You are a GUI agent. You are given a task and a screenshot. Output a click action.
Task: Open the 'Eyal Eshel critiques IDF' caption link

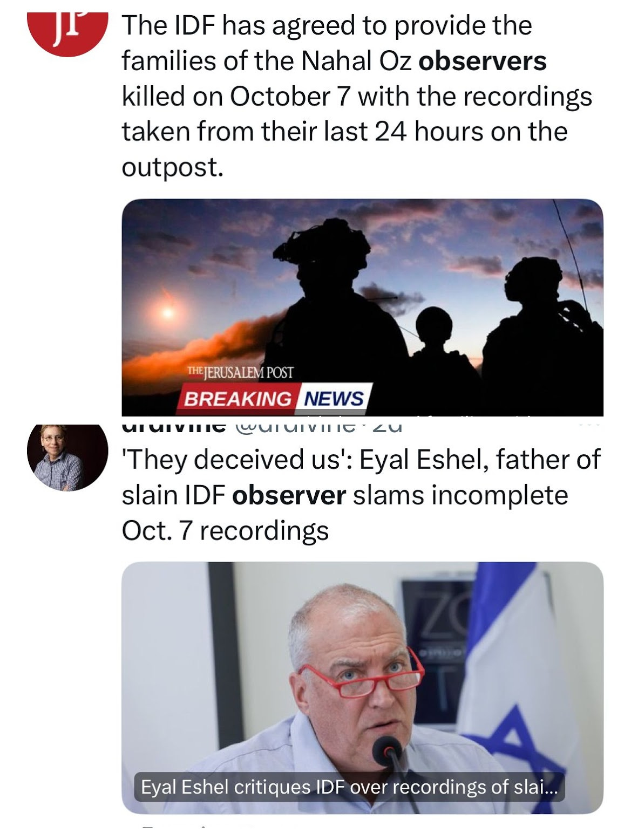pyautogui.click(x=349, y=787)
